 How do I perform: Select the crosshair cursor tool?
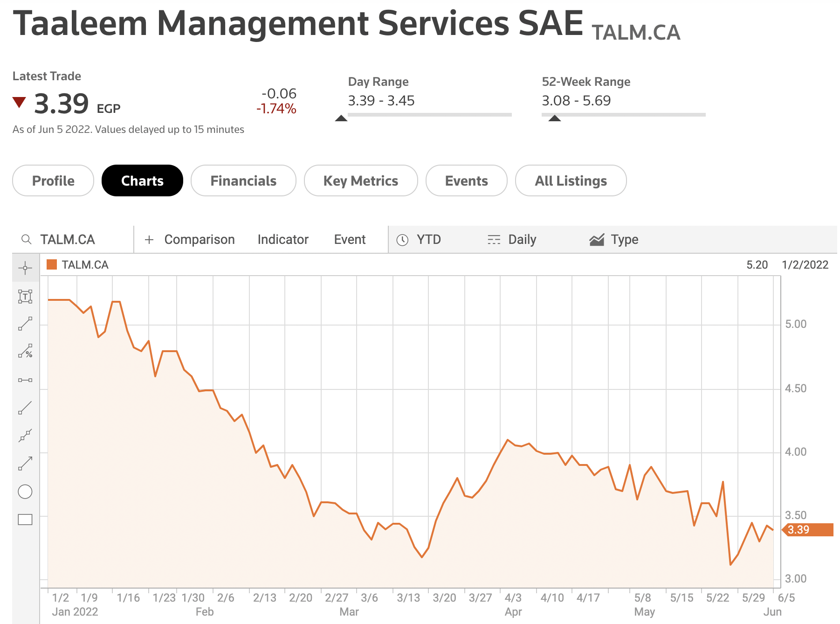point(25,268)
